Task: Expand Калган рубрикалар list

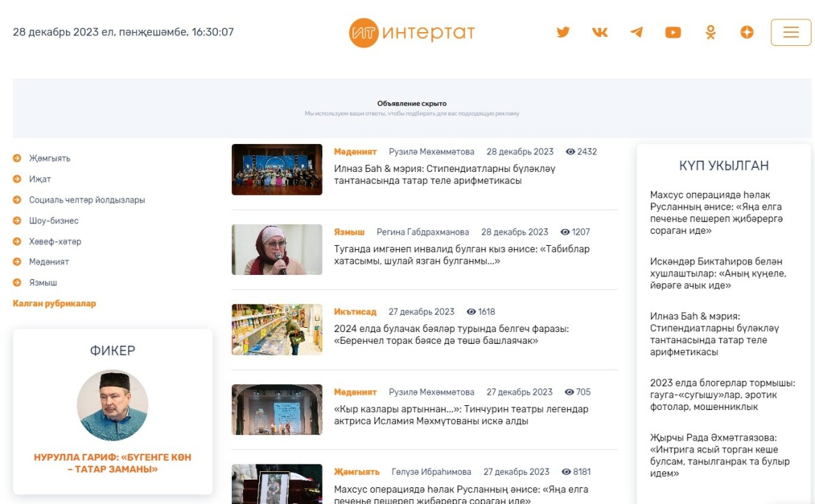Action: point(54,304)
